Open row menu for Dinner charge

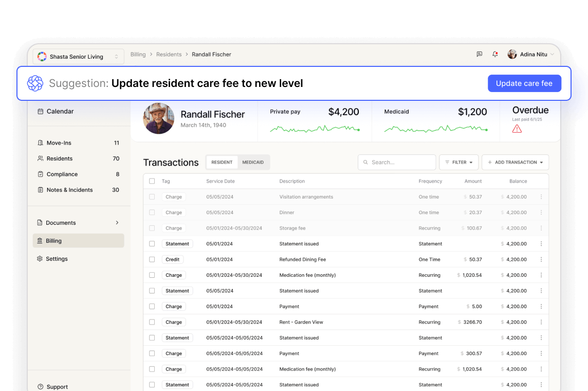541,213
